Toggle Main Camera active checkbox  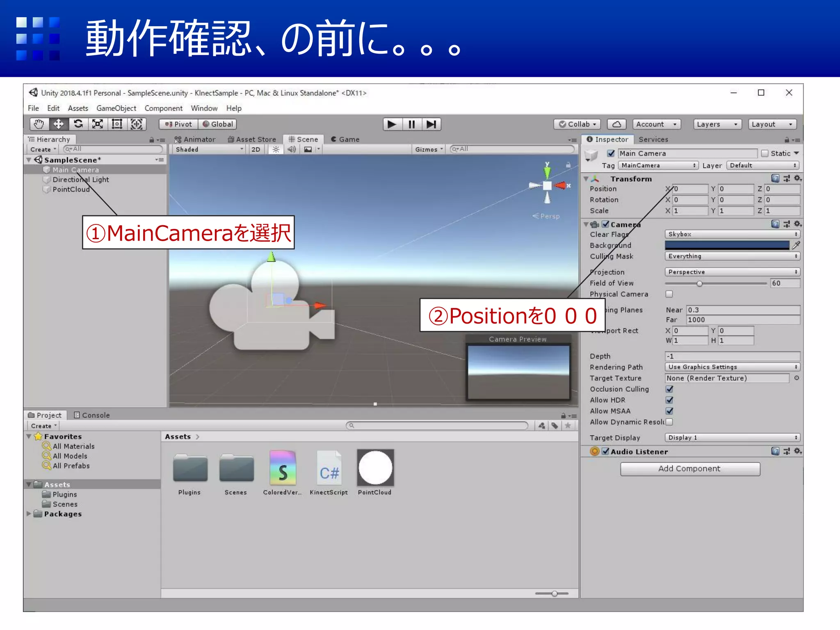tap(611, 153)
